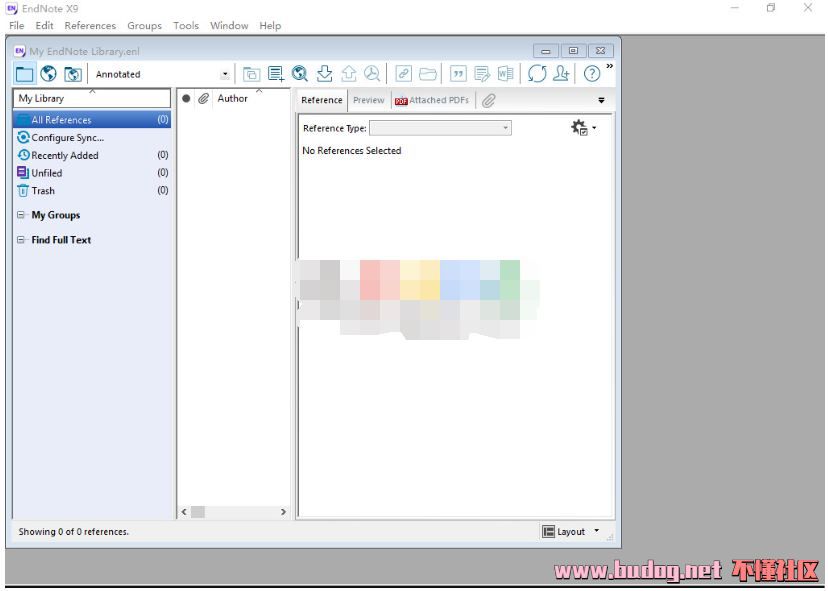Click Configure Sync...
The image size is (828, 591).
tap(68, 137)
